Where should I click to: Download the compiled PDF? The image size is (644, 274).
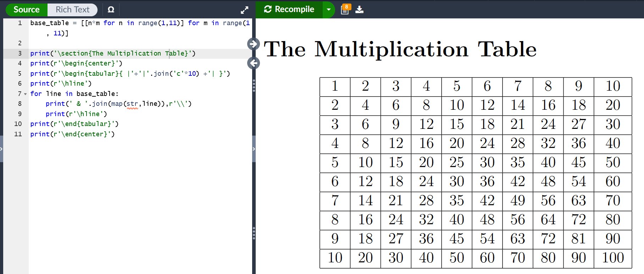pos(359,10)
